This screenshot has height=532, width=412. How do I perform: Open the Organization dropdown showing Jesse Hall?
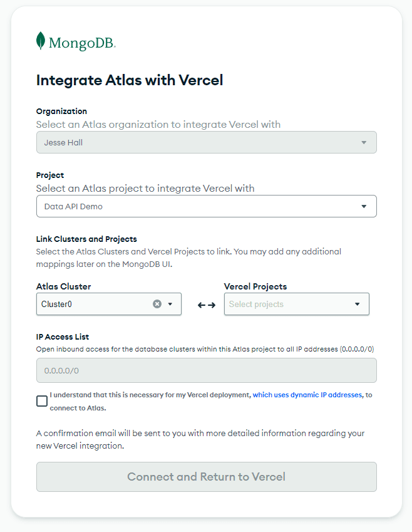200,143
